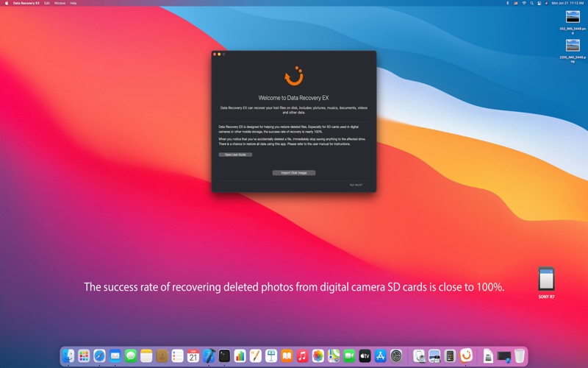Screen dimensions: 588x368
Task: Open the Help menu
Action: coord(73,3)
